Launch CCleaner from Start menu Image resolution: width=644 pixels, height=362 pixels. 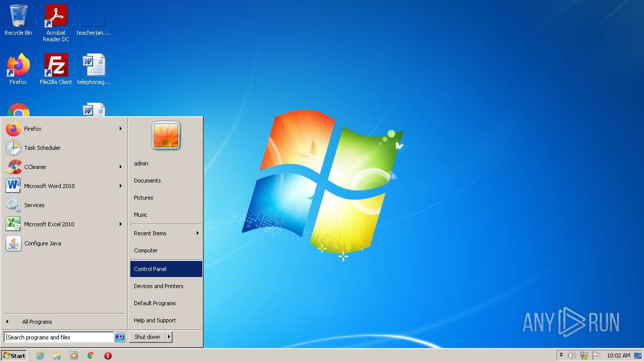[64, 167]
